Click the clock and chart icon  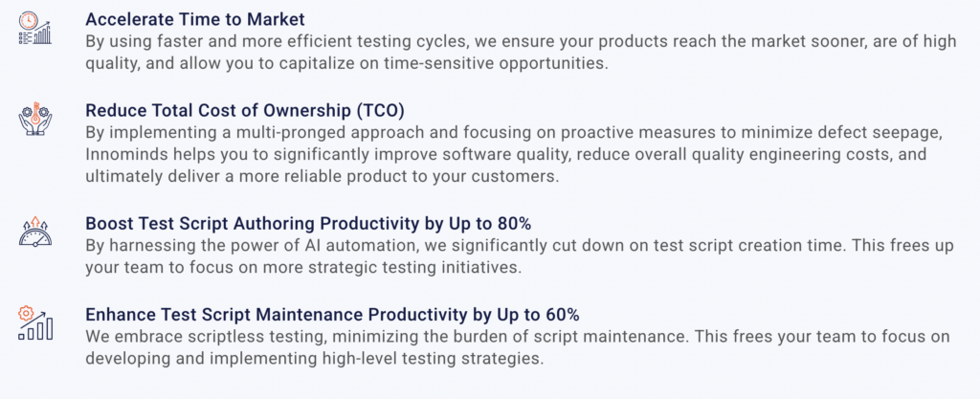pos(36,29)
